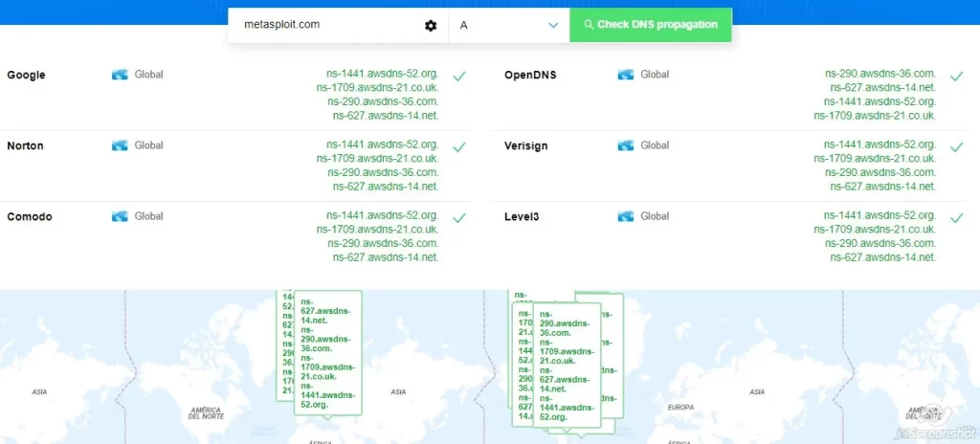Click the checkmark icon in Level3 row
The image size is (980, 444).
(956, 217)
